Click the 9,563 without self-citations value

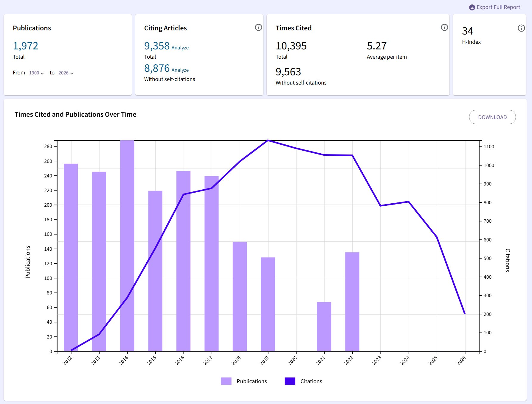(288, 72)
